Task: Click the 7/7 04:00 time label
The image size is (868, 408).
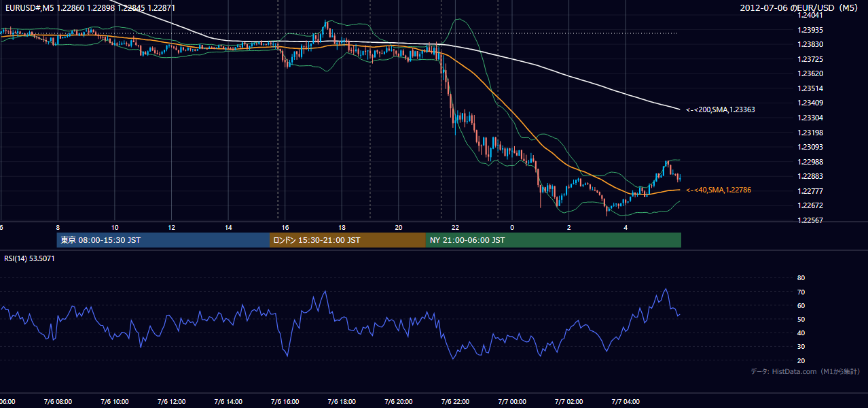Action: coord(626,401)
